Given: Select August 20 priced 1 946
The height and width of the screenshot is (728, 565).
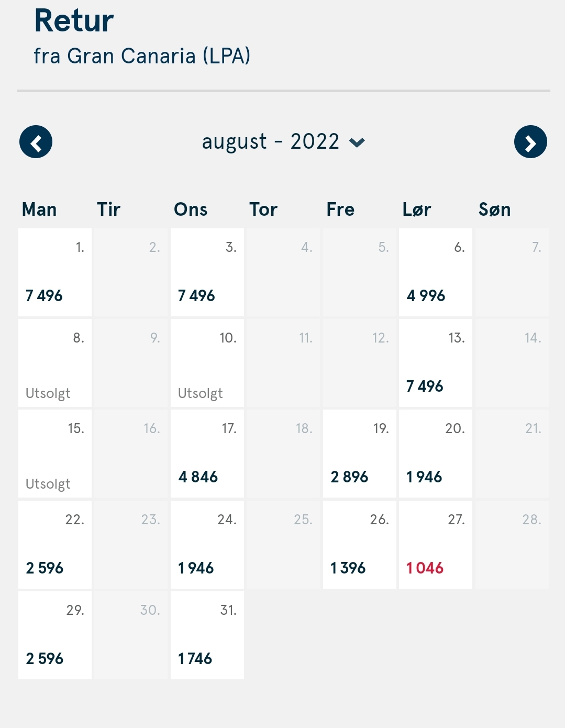Looking at the screenshot, I should (x=436, y=454).
